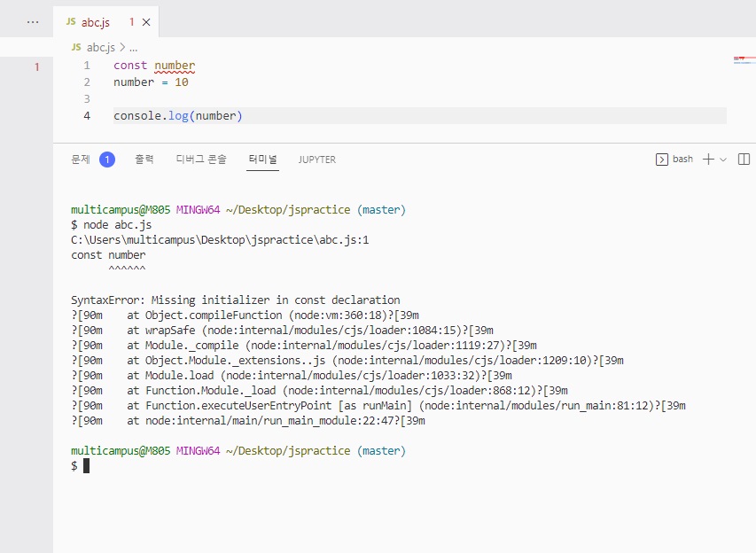Split the terminal with split icon

[744, 160]
